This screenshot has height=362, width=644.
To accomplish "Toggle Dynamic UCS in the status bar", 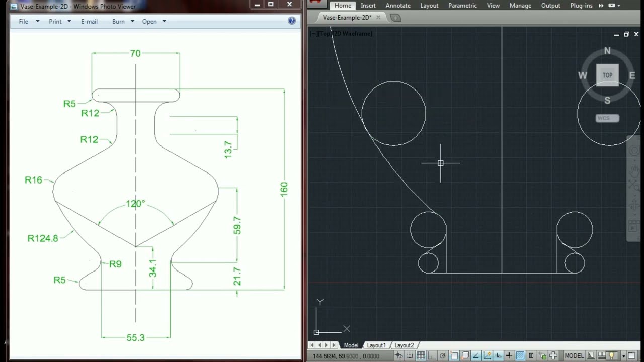I will coord(488,356).
